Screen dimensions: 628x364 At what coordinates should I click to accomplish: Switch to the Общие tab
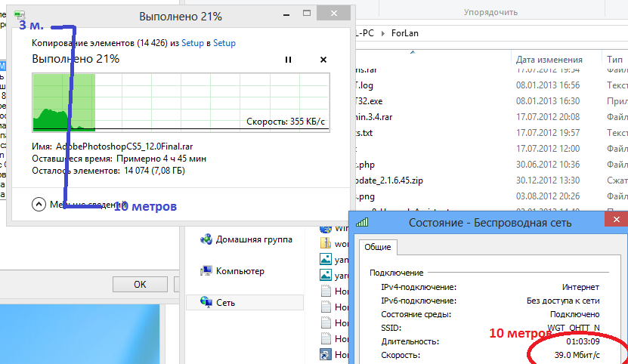coord(377,247)
